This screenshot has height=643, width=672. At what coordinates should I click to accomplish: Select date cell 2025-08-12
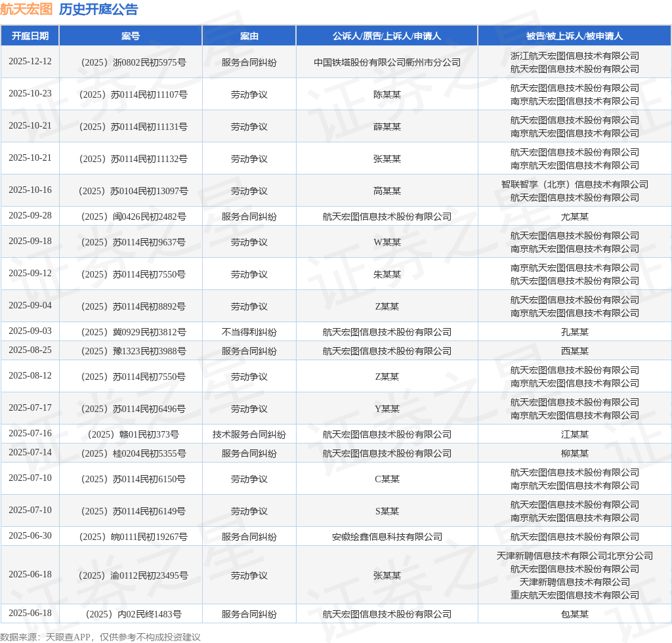click(30, 376)
